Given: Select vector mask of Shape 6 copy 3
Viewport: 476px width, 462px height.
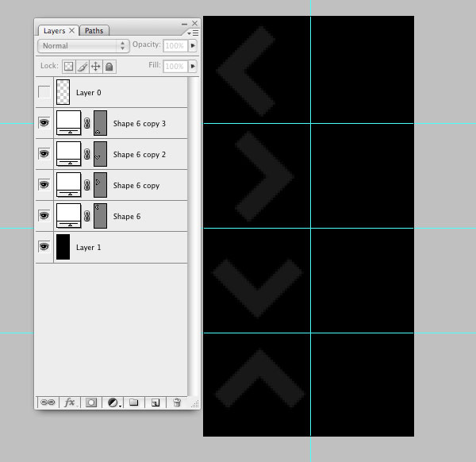Looking at the screenshot, I should click(x=100, y=123).
